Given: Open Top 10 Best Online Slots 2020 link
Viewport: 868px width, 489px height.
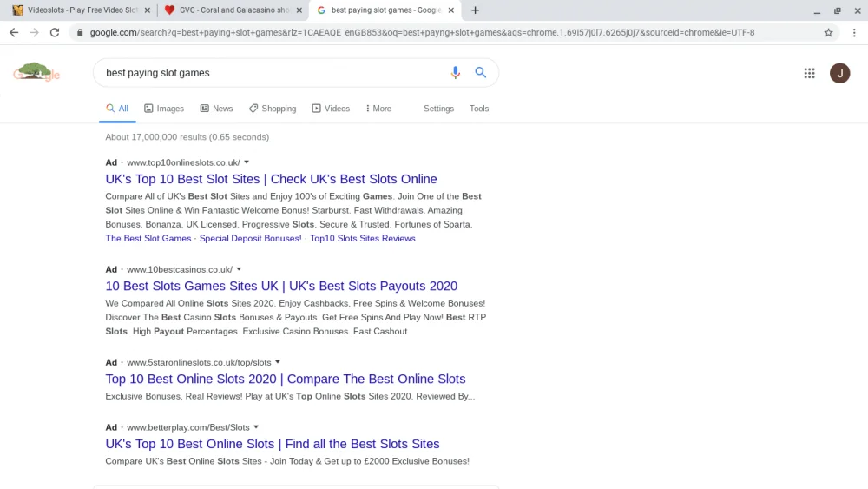Looking at the screenshot, I should tap(285, 379).
